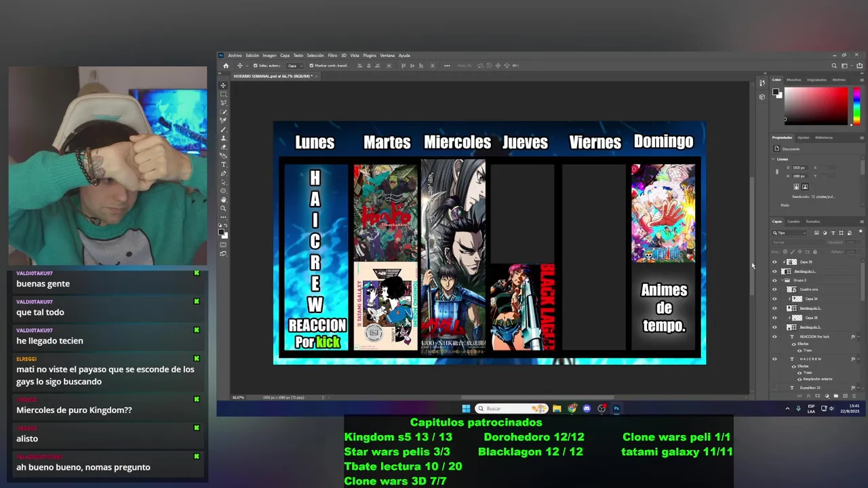Click the link layers chain icon
This screenshot has width=868, height=488.
[800, 396]
